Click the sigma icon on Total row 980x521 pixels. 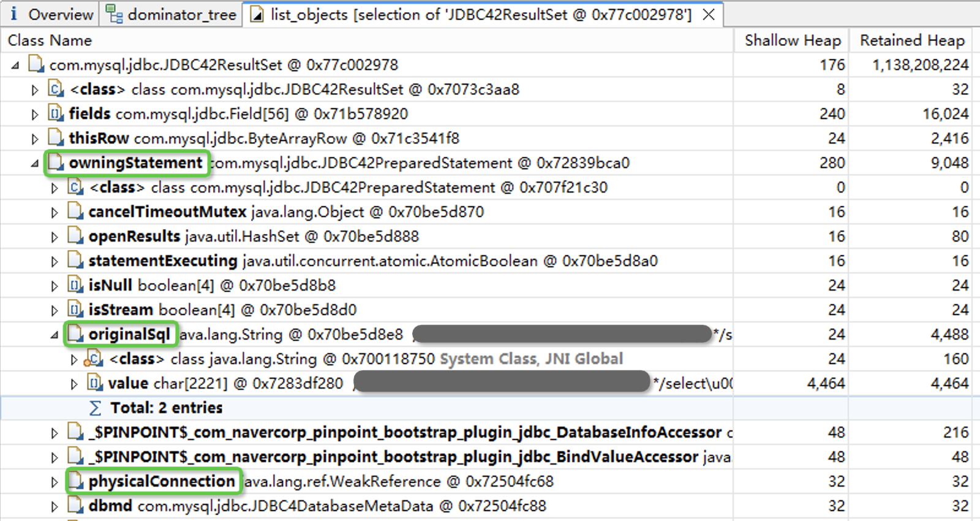tap(96, 408)
